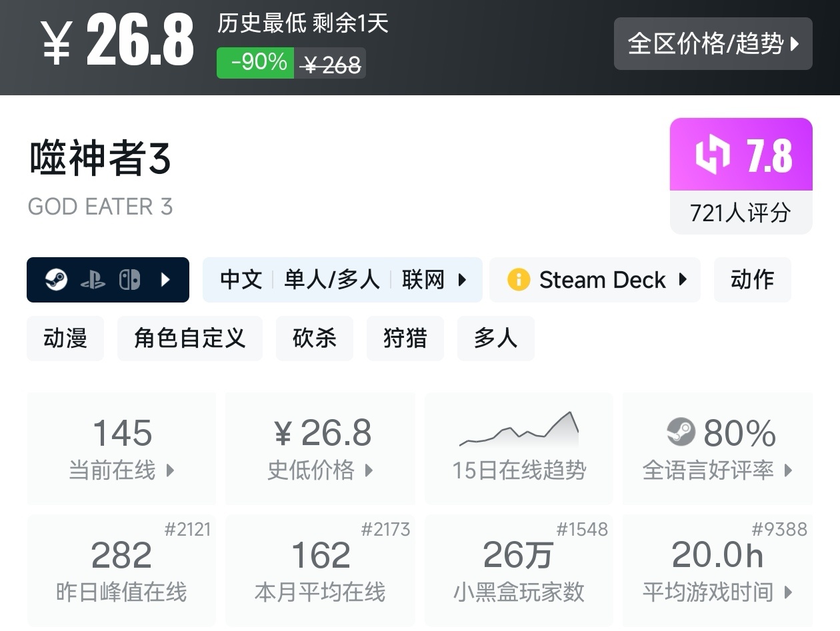
Task: Click the Steam logo beside 80% rating
Action: [x=681, y=432]
